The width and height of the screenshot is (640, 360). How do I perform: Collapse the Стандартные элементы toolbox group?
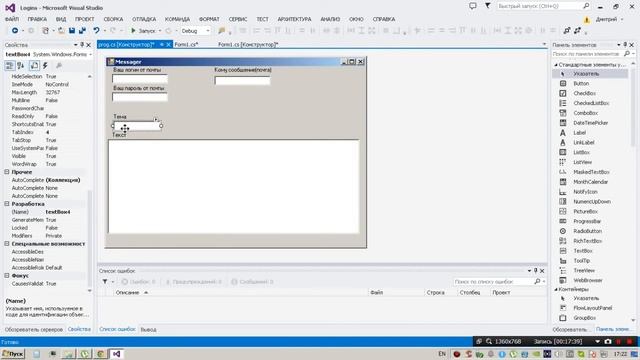click(556, 65)
